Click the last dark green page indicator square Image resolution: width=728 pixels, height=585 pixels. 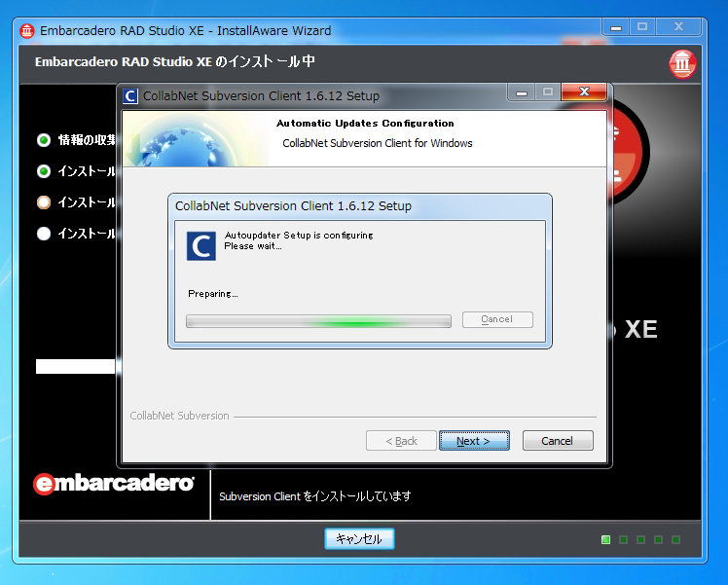[676, 539]
